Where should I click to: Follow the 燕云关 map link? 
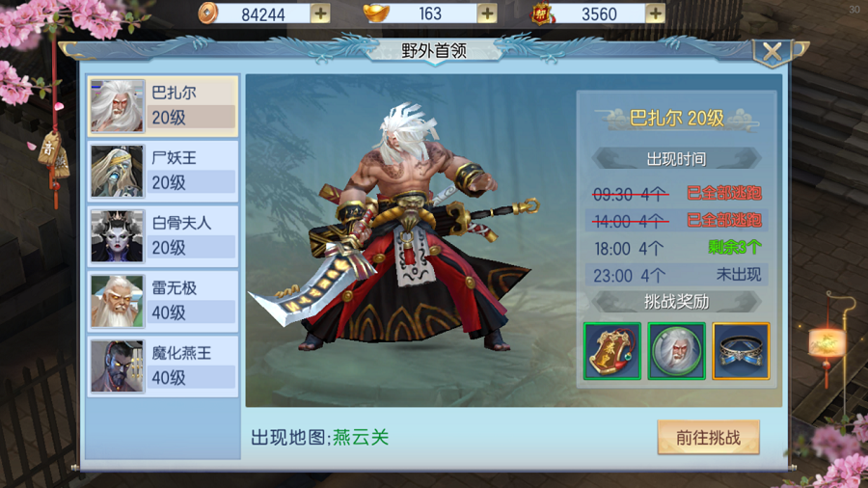click(x=361, y=438)
